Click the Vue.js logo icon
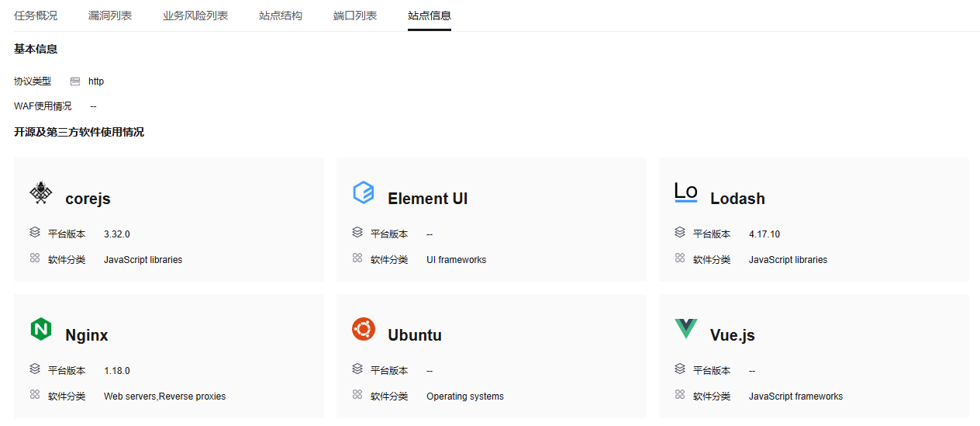 [x=686, y=329]
